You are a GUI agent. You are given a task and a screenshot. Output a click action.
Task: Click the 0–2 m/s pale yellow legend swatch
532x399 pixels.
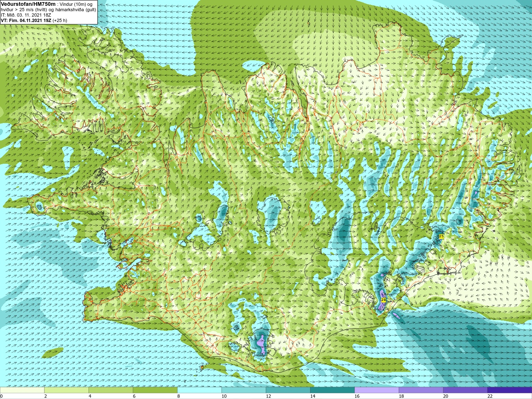coord(22,390)
